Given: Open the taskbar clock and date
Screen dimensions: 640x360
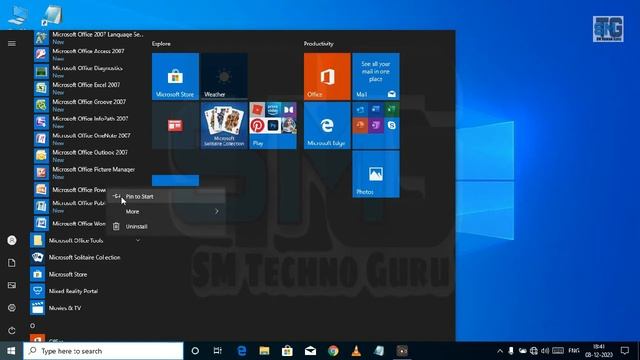Looking at the screenshot, I should click(599, 351).
